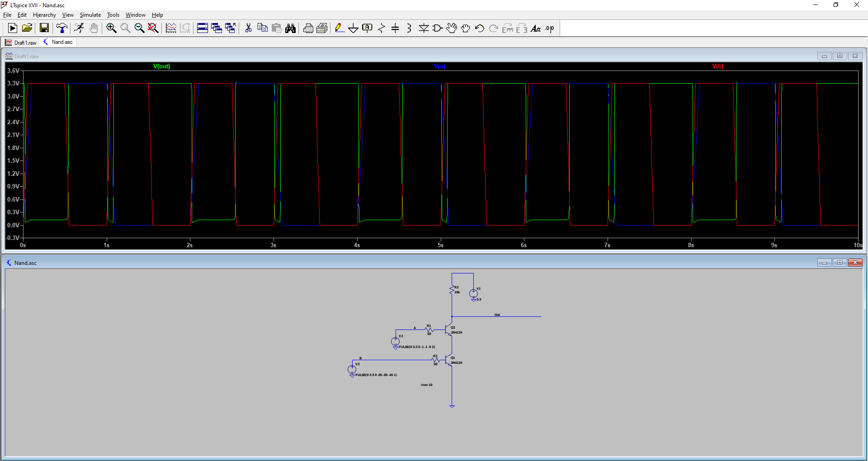Place a Resistor component
868x461 pixels.
382,28
